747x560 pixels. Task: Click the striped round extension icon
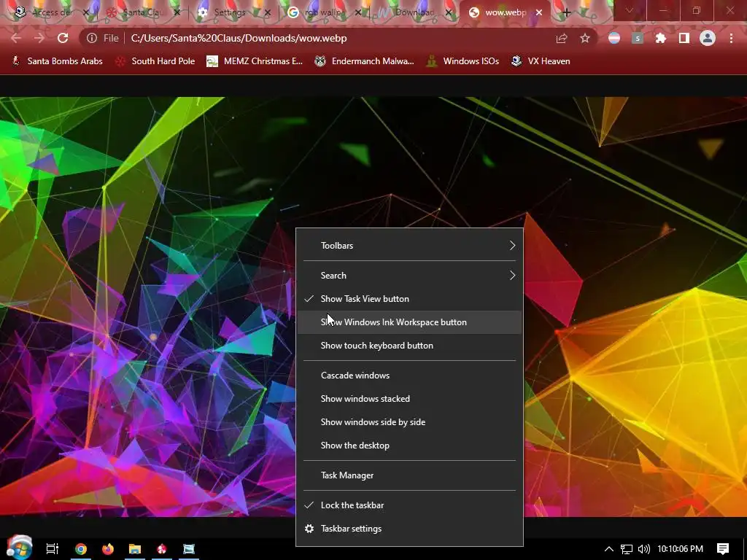click(x=614, y=38)
